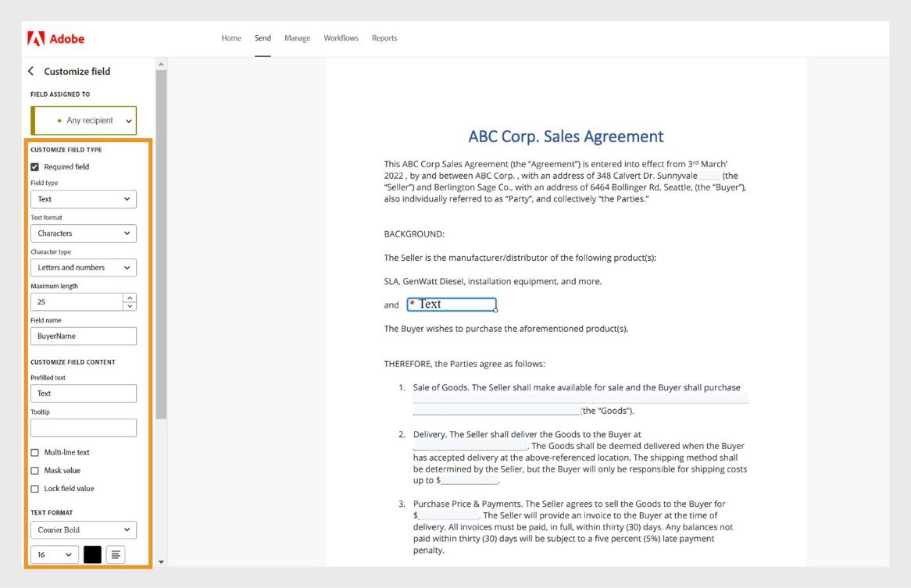
Task: Open the text alignment icon button
Action: pos(116,554)
